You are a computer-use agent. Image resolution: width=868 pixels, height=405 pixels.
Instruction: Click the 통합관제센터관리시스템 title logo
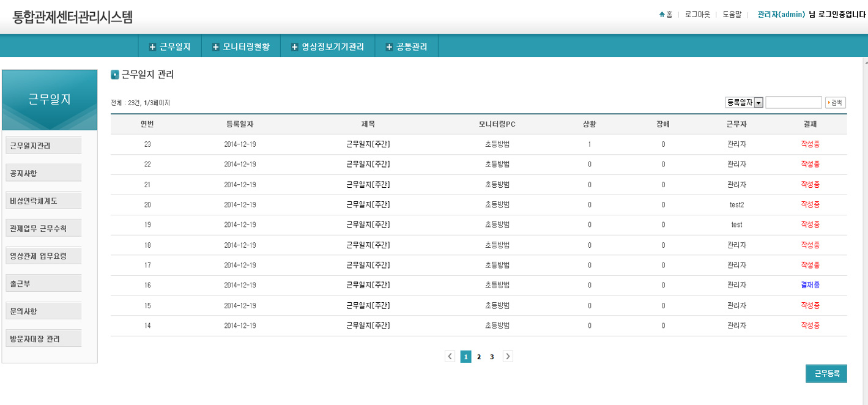(73, 17)
